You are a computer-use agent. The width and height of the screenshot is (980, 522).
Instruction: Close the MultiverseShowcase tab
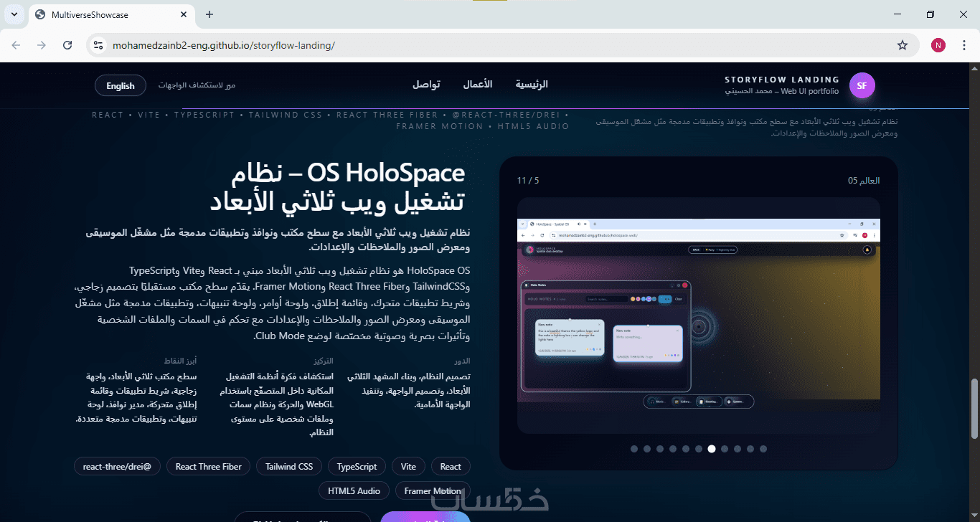tap(184, 14)
